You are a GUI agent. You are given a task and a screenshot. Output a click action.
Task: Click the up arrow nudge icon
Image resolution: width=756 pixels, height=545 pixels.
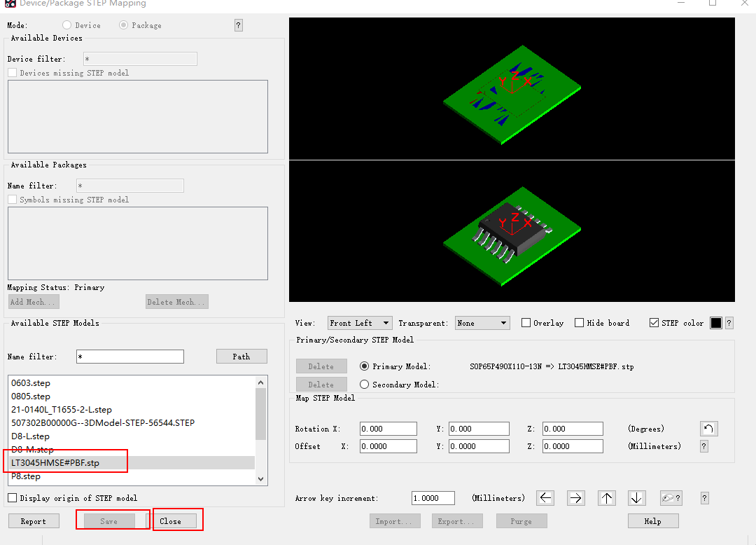coord(606,497)
